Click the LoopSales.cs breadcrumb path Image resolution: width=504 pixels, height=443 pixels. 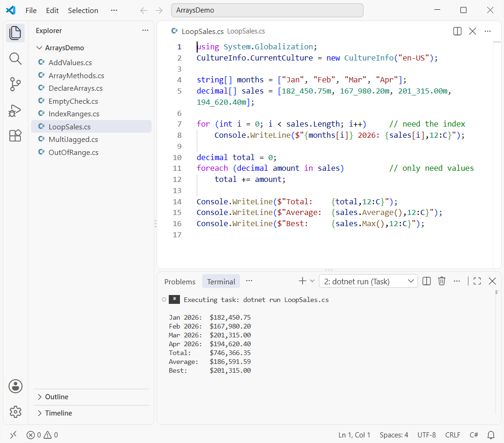click(246, 31)
